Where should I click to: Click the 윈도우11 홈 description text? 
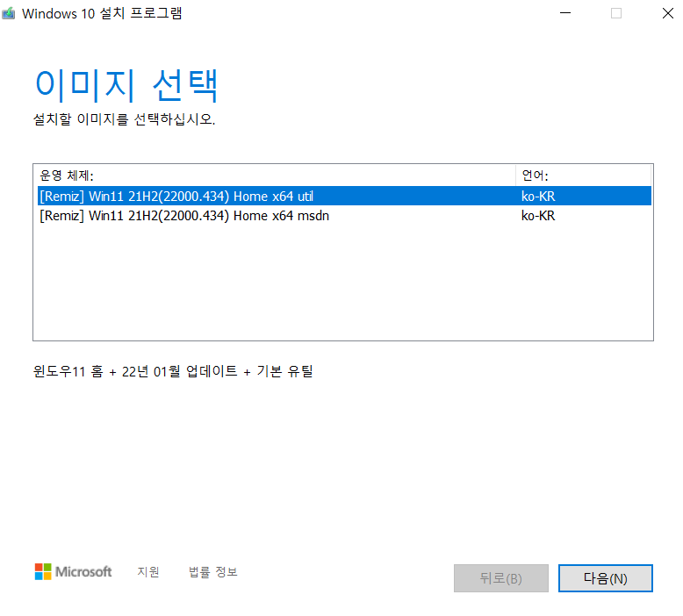click(173, 371)
